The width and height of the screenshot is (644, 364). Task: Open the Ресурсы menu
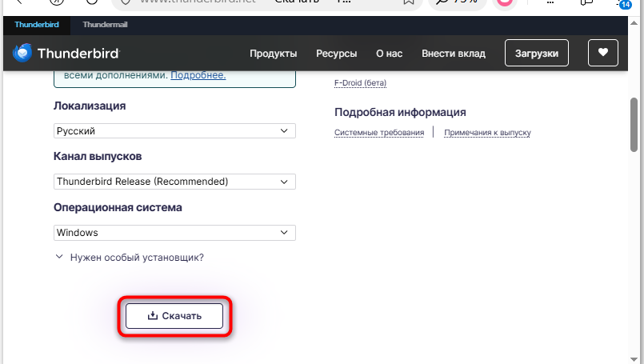coord(336,54)
